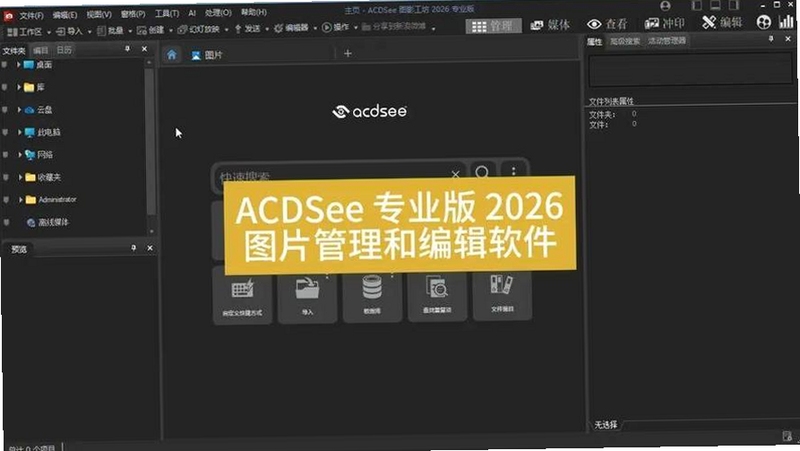Select the 日历 calendar pane tab
Image resolution: width=800 pixels, height=451 pixels.
point(64,49)
